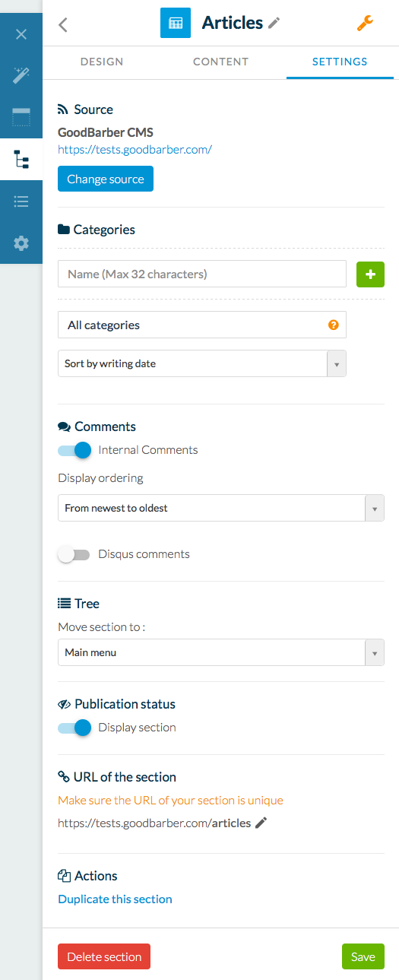The height and width of the screenshot is (980, 399).
Task: Open the tree structure icon in sidebar
Action: (21, 159)
